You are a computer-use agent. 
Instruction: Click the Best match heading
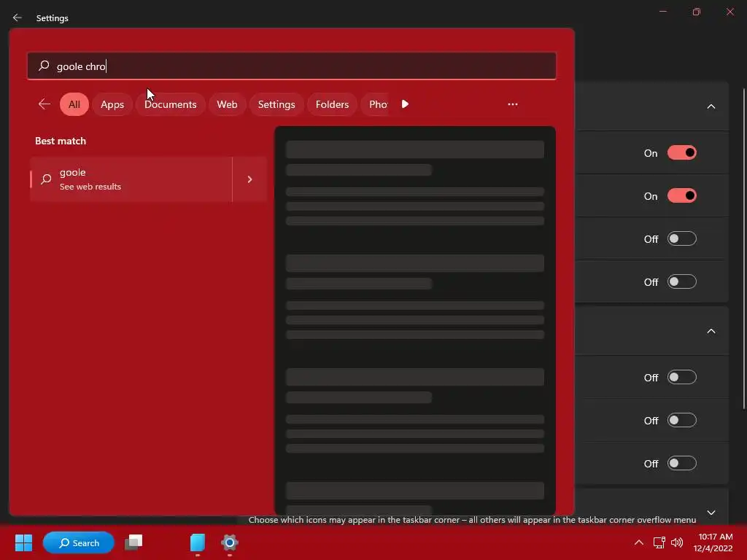[x=61, y=141]
